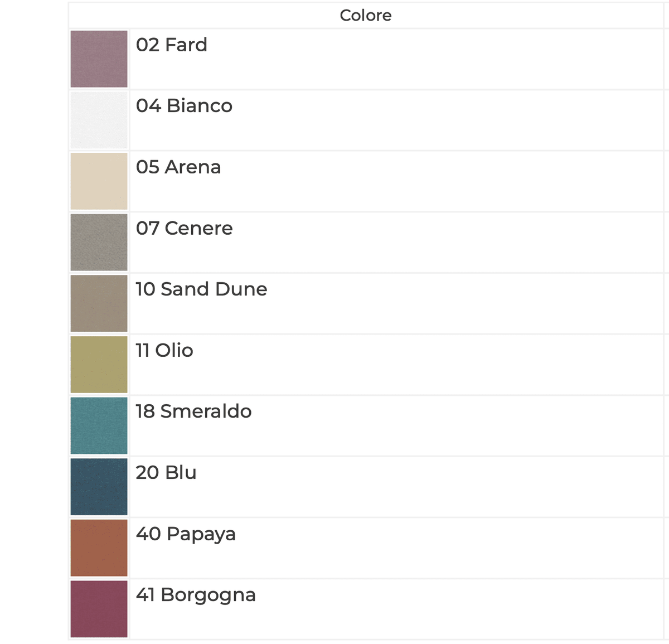Pick the 11 Olio olive swatch

click(x=99, y=365)
